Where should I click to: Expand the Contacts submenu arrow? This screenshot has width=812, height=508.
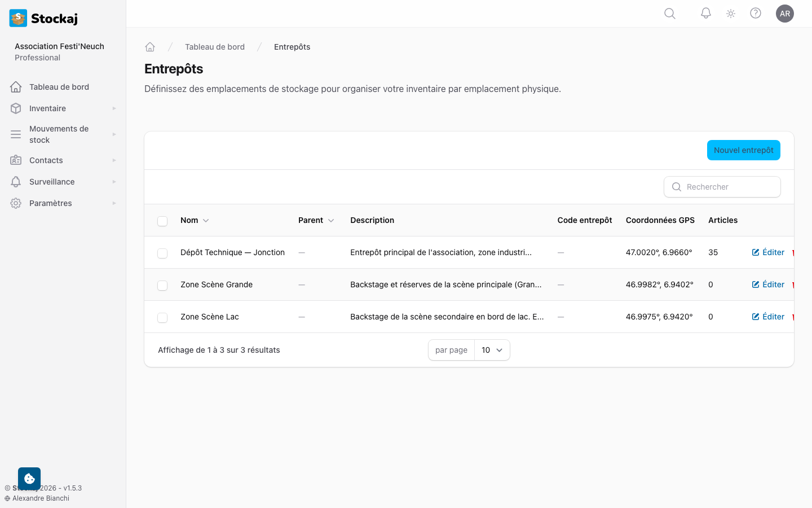point(114,160)
